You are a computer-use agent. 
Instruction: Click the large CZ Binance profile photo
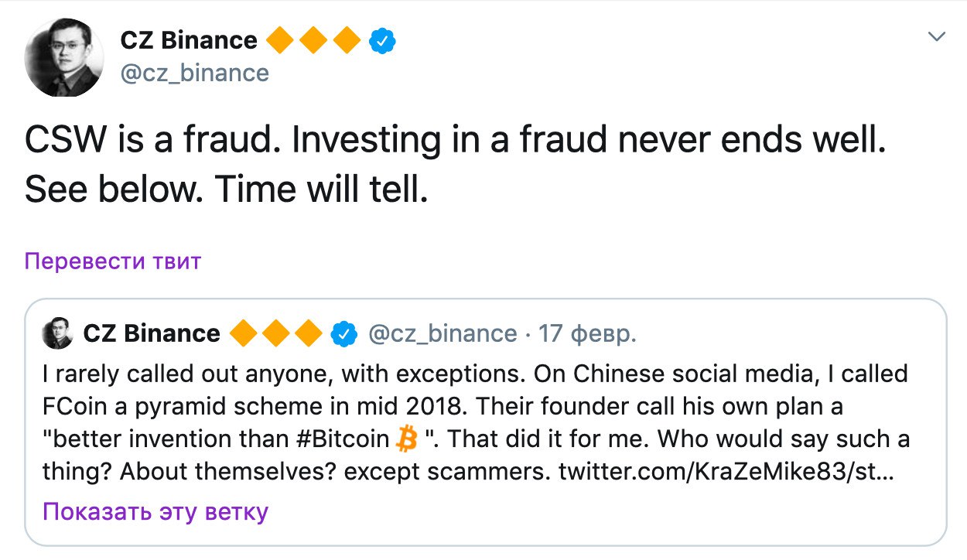64,59
